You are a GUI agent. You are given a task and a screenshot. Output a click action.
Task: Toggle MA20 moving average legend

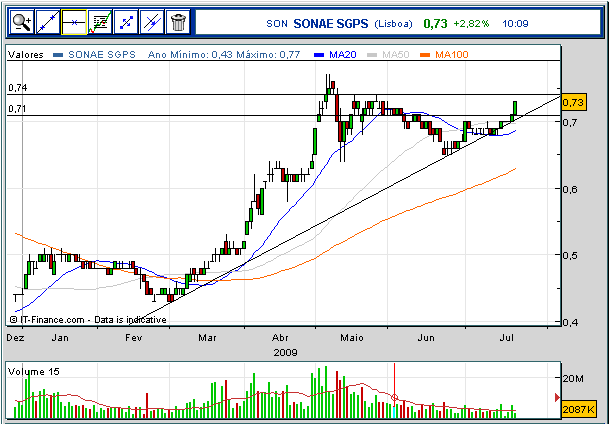click(x=335, y=54)
